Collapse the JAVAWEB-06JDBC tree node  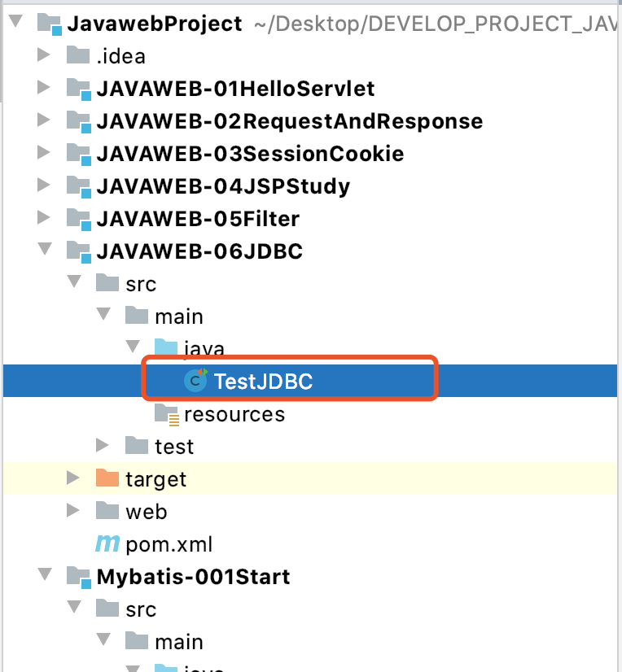[45, 251]
